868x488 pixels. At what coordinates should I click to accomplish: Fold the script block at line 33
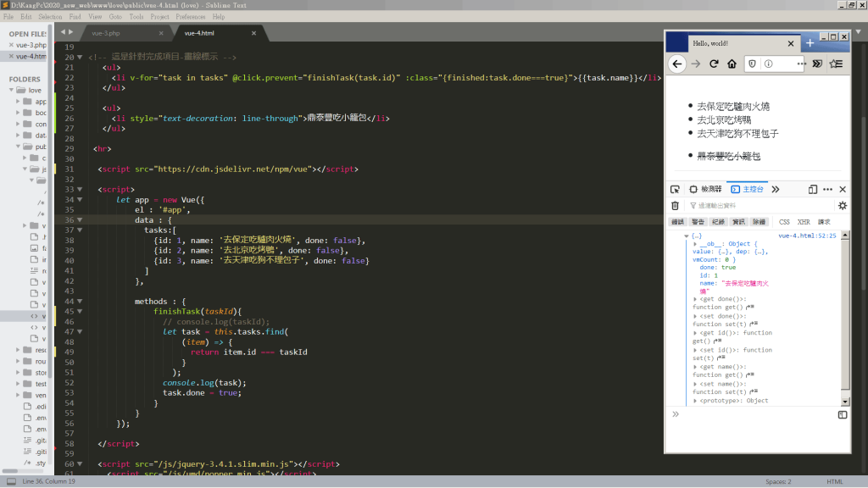[x=80, y=190]
